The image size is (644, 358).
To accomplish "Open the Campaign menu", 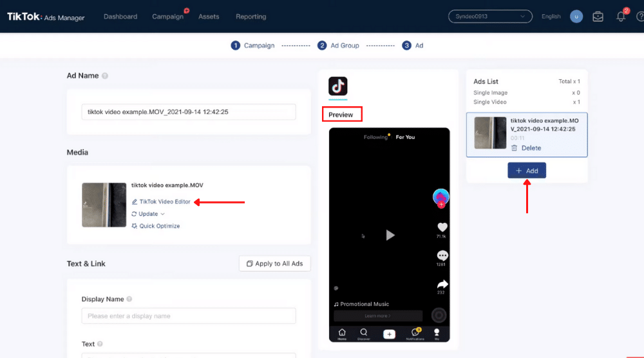I will (167, 17).
